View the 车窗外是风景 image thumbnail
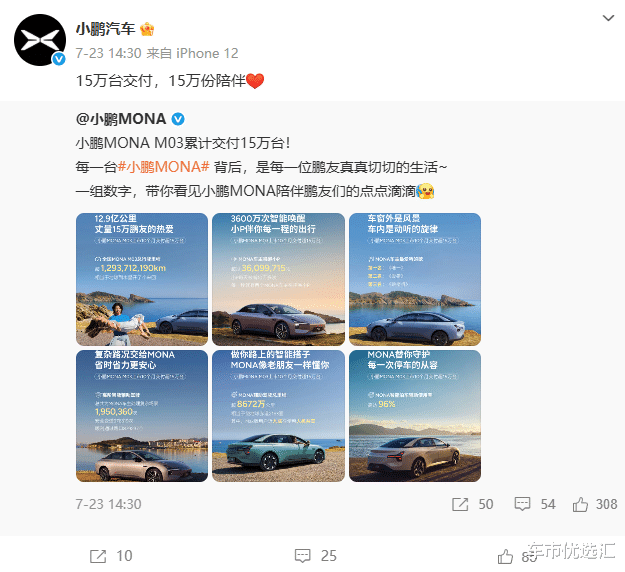 tap(415, 279)
